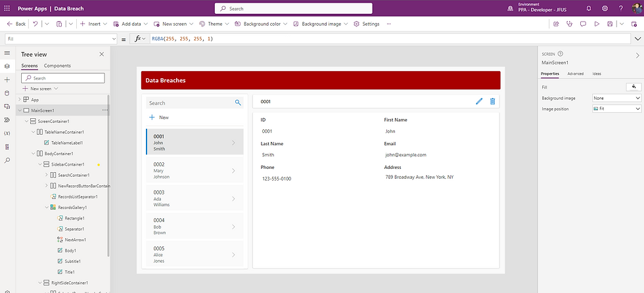Open the user profile avatar
Screen dimensions: 644x293
(637, 8)
